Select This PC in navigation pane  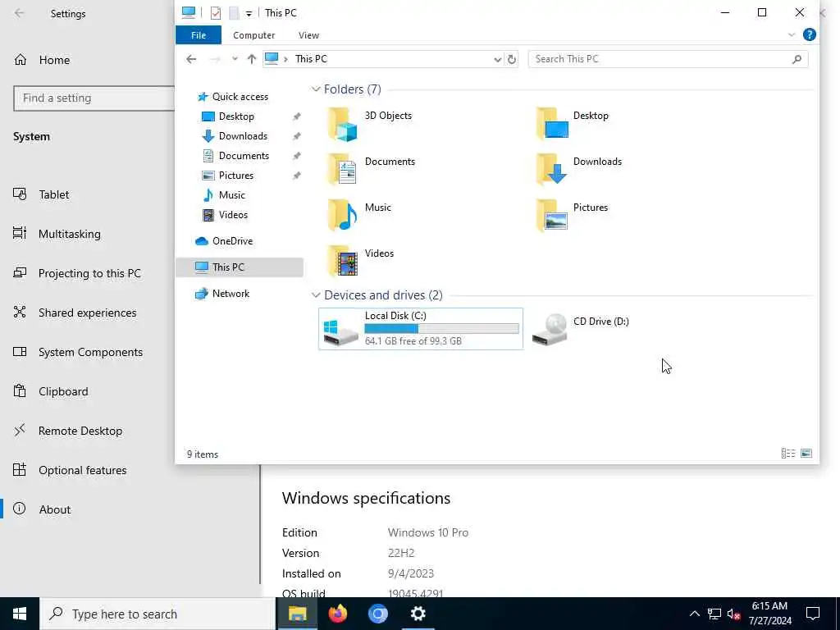240,267
